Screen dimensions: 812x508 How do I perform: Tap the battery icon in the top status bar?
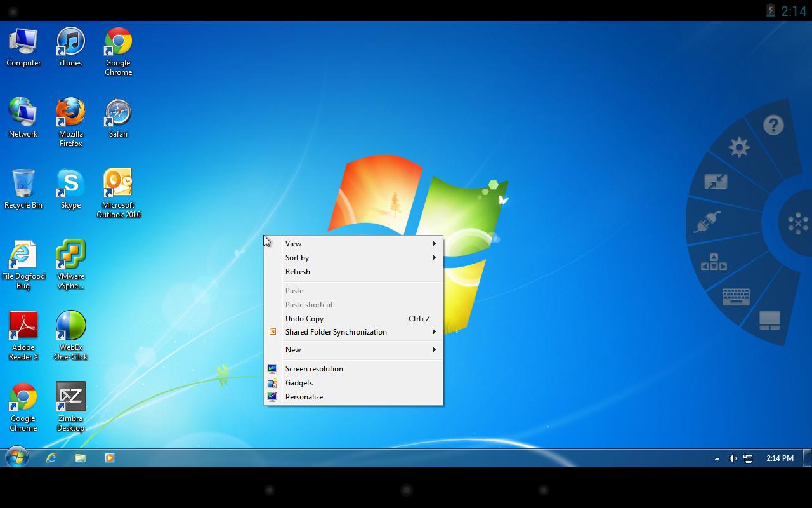(770, 10)
